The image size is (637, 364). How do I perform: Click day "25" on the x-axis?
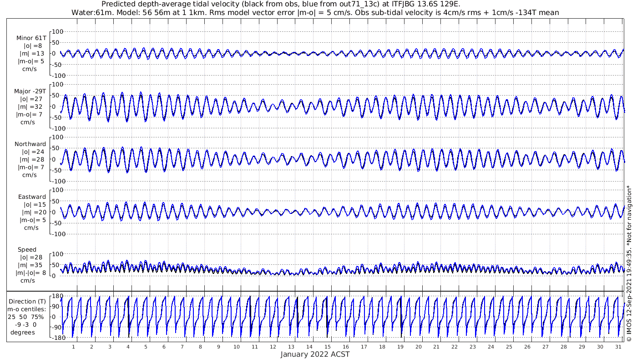click(509, 347)
